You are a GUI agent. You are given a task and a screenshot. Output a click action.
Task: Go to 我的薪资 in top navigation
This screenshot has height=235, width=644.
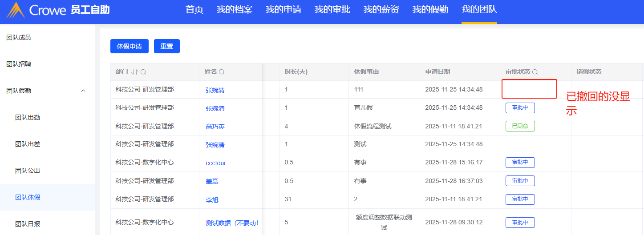point(381,10)
